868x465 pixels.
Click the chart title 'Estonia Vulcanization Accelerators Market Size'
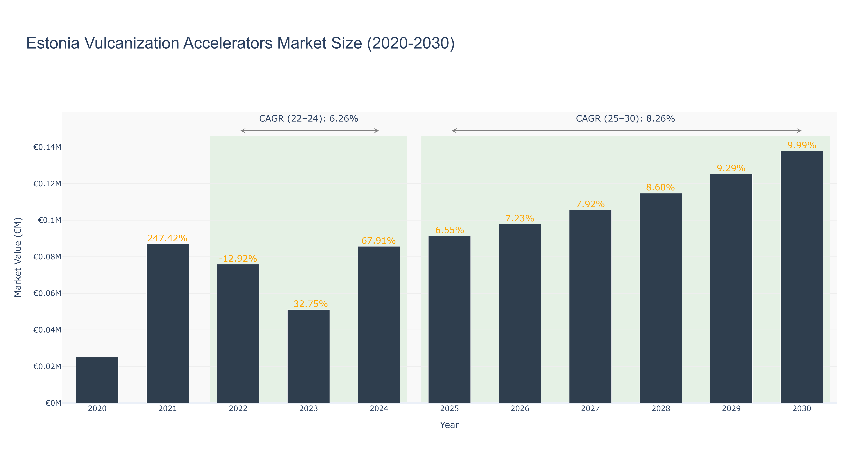point(240,43)
